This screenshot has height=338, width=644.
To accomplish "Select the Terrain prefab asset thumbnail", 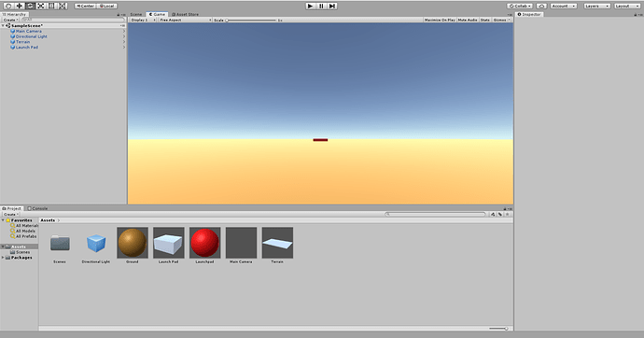I will (x=277, y=243).
